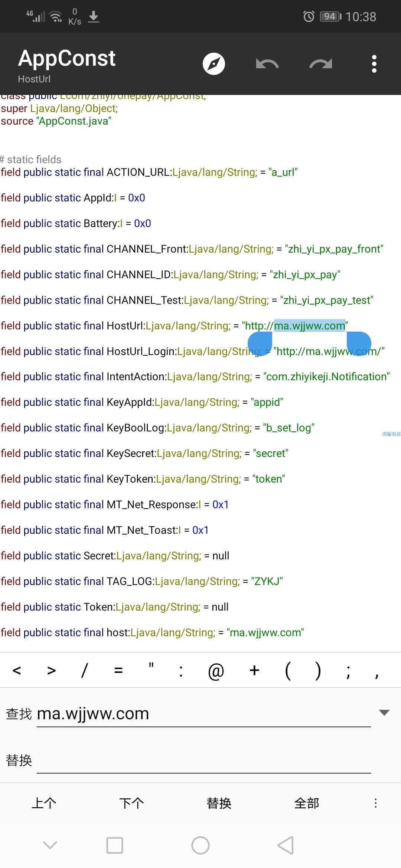Tap the KeyToken field line

click(143, 479)
